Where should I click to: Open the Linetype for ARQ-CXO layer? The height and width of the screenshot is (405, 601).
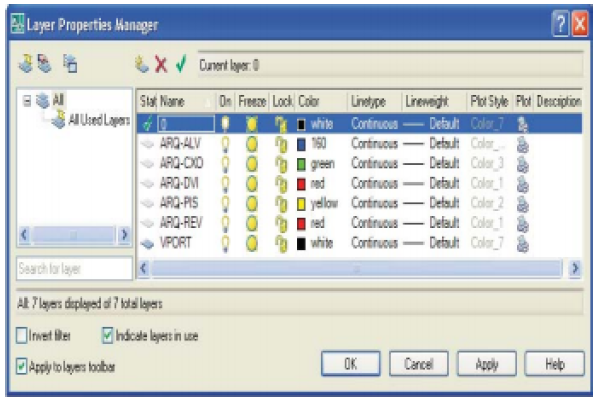[x=375, y=164]
